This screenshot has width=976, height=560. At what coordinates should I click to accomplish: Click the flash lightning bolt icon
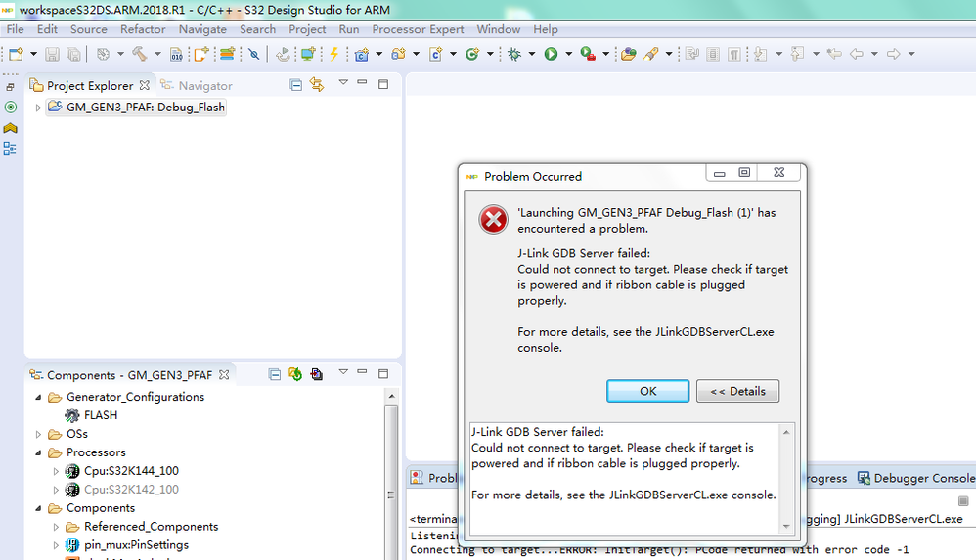(x=333, y=54)
